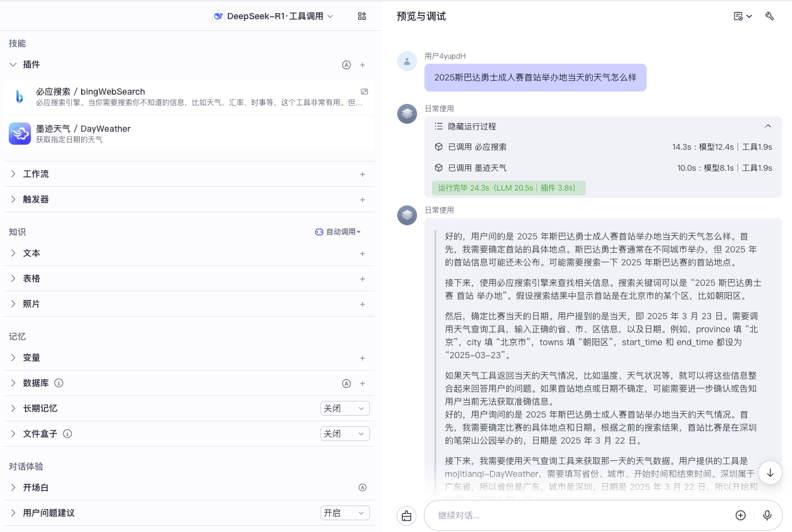Click the second 日常使用 bot avatar
This screenshot has height=532, width=792.
(x=407, y=215)
